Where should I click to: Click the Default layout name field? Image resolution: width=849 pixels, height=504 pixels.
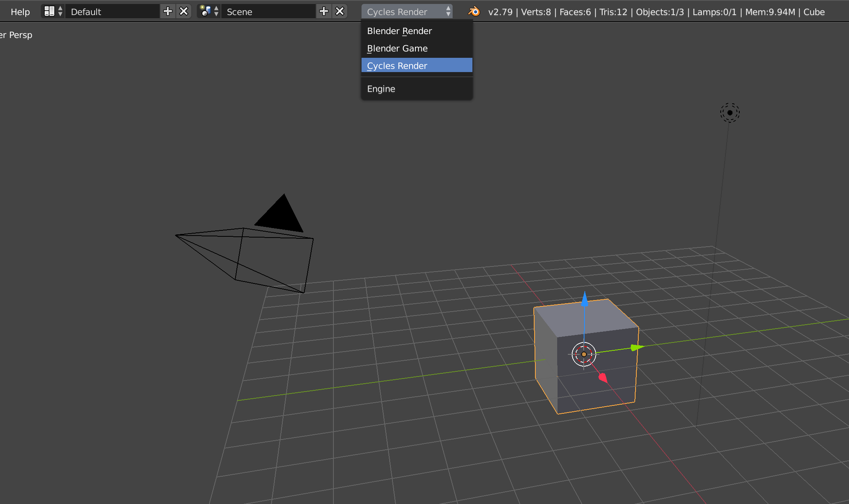(113, 11)
